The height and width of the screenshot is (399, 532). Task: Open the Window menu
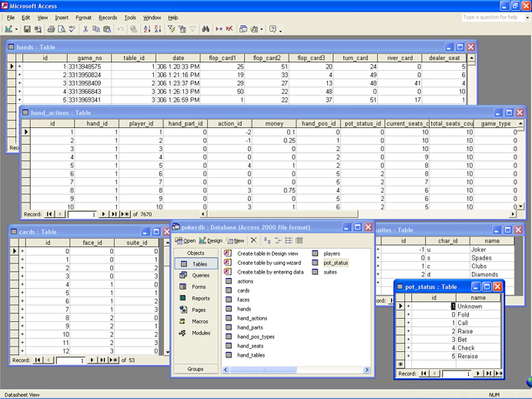click(152, 18)
